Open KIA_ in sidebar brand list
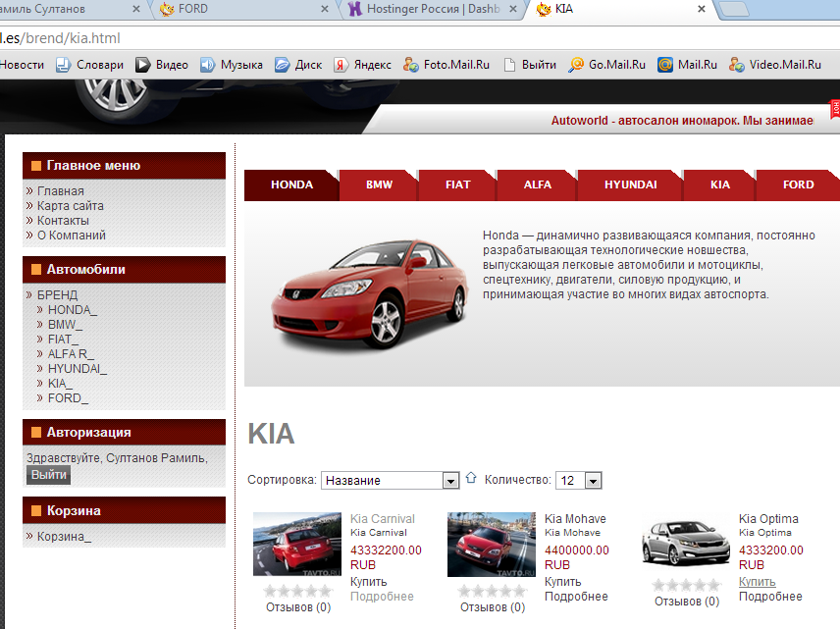Image resolution: width=840 pixels, height=629 pixels. [60, 384]
